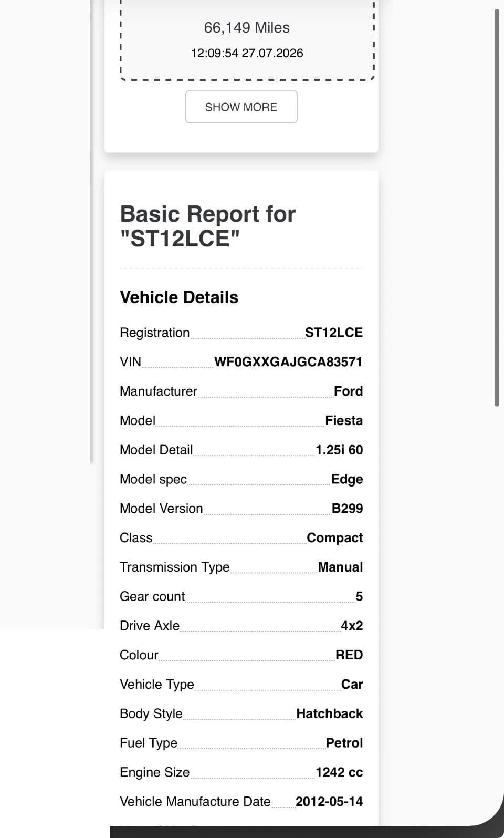The image size is (504, 838).
Task: Click the Fuel Type value Petrol
Action: tap(344, 743)
